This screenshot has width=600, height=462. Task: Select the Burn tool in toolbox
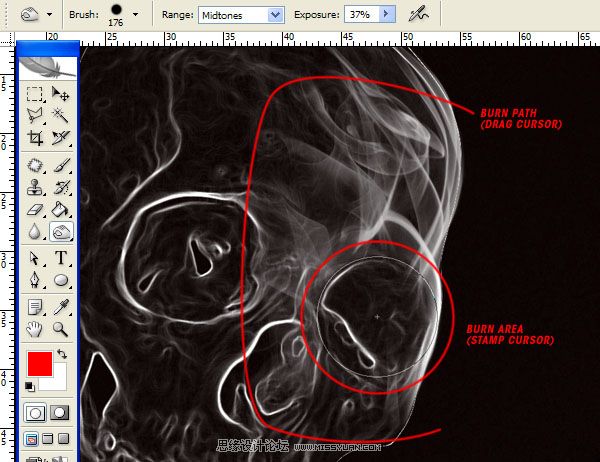[61, 232]
